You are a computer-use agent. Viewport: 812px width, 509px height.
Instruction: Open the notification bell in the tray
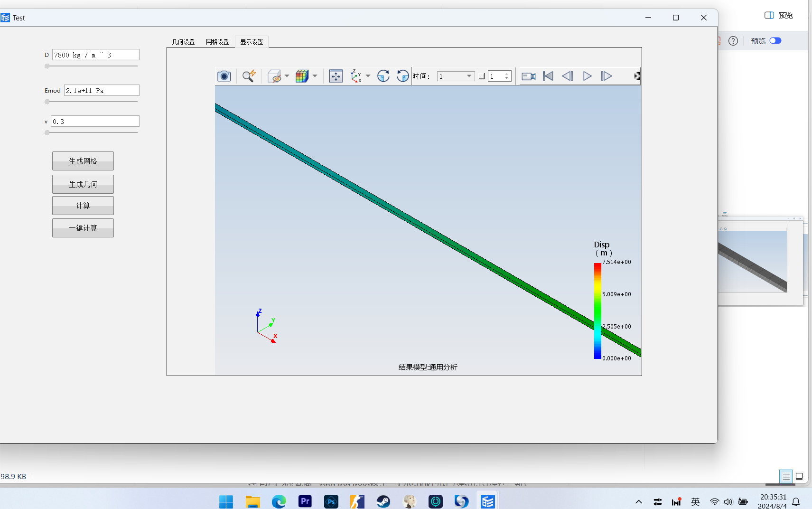tap(796, 502)
